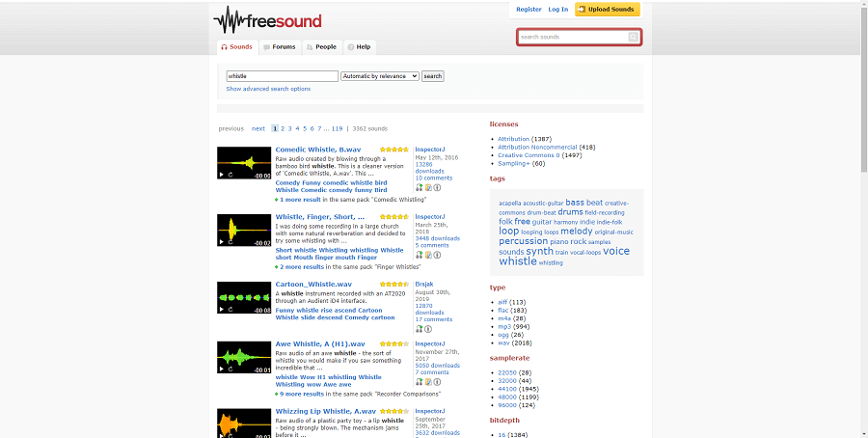Viewport: 868px width, 438px height.
Task: Click the star rating of Awe Whistle, A (H1).wav
Action: 394,343
